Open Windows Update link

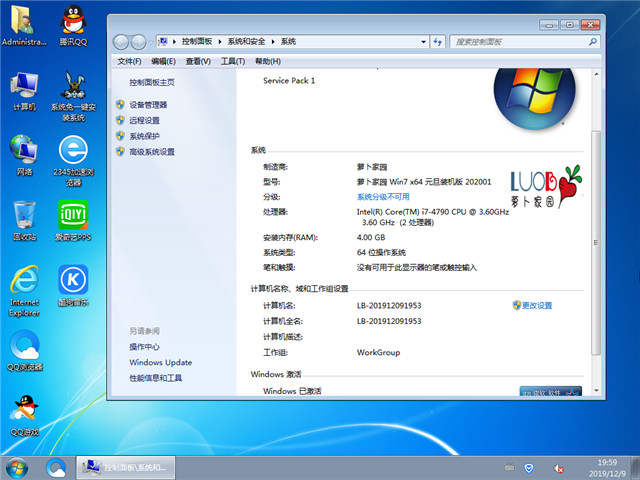[x=160, y=362]
